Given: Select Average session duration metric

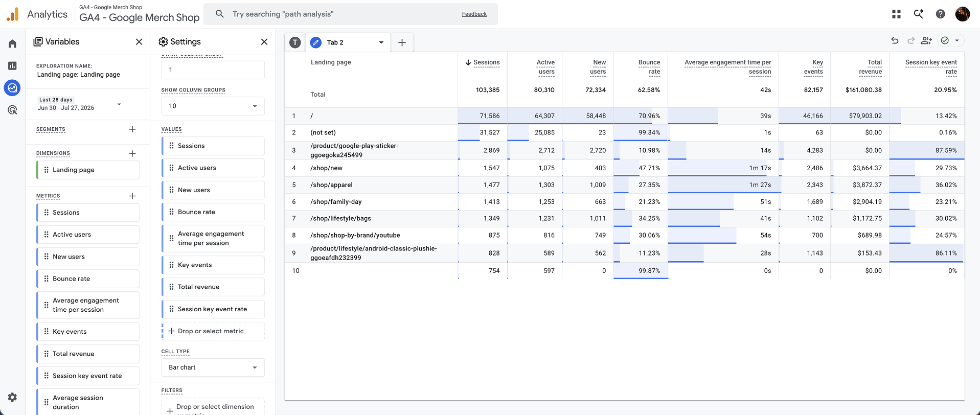Looking at the screenshot, I should point(88,402).
